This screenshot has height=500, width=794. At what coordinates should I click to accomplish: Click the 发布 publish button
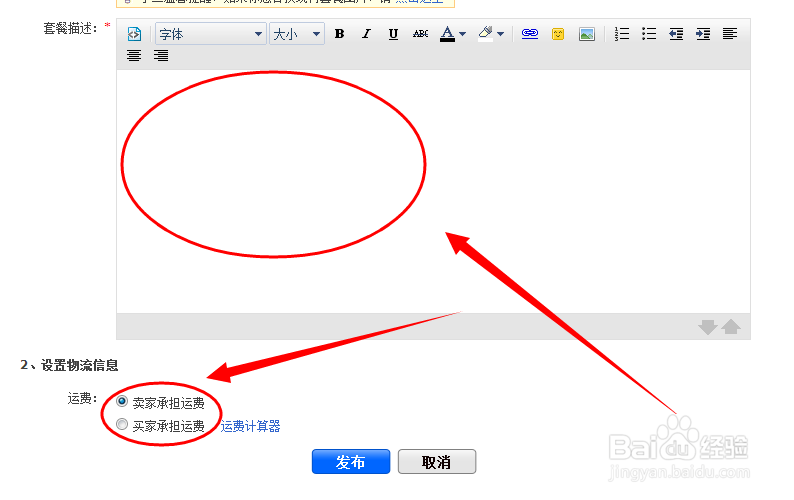point(351,461)
